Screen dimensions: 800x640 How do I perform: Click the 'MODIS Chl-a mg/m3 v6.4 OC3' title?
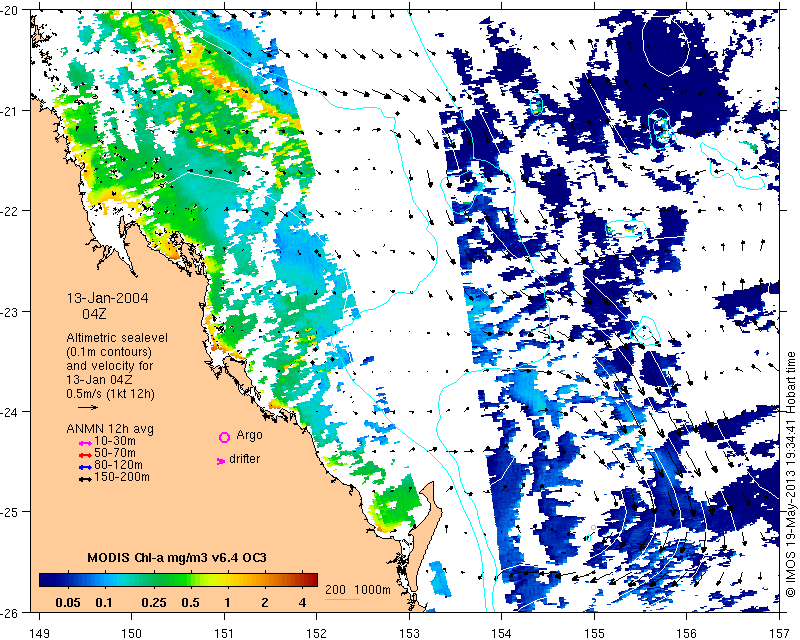click(177, 557)
